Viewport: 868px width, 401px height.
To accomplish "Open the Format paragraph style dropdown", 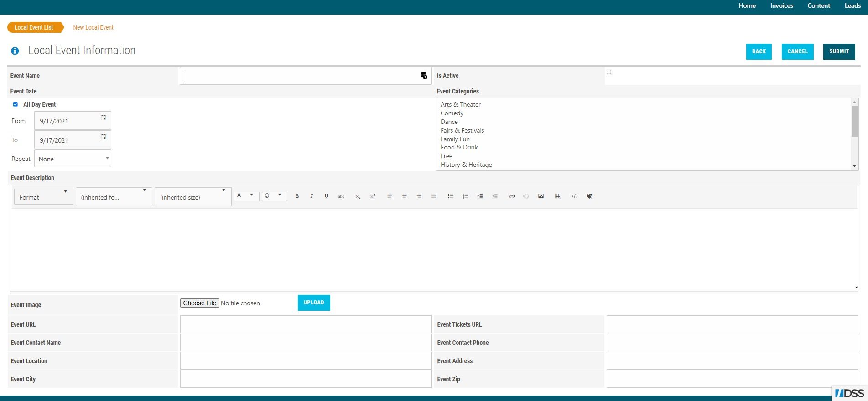I will [43, 197].
